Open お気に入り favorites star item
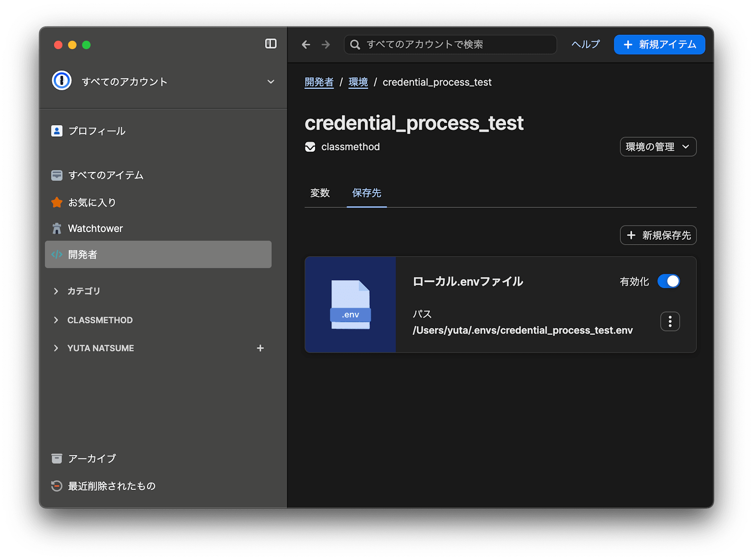 [92, 203]
